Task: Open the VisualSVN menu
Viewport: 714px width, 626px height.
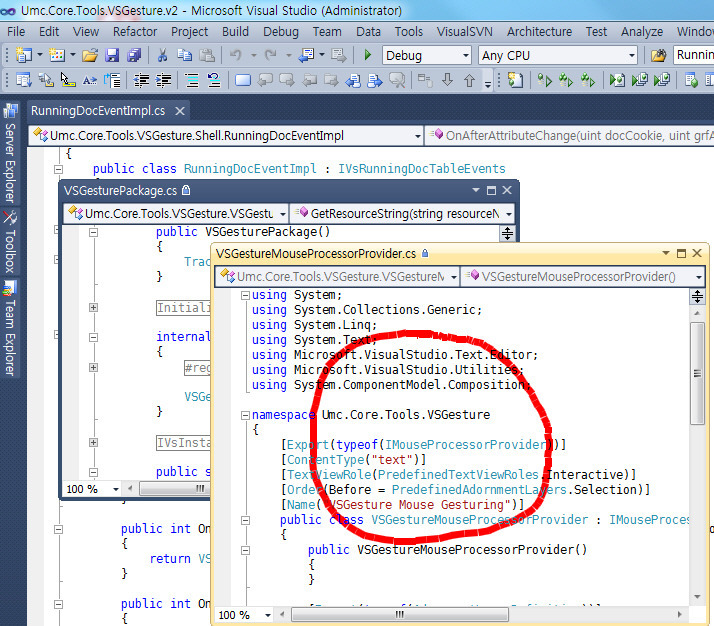Action: (x=464, y=31)
